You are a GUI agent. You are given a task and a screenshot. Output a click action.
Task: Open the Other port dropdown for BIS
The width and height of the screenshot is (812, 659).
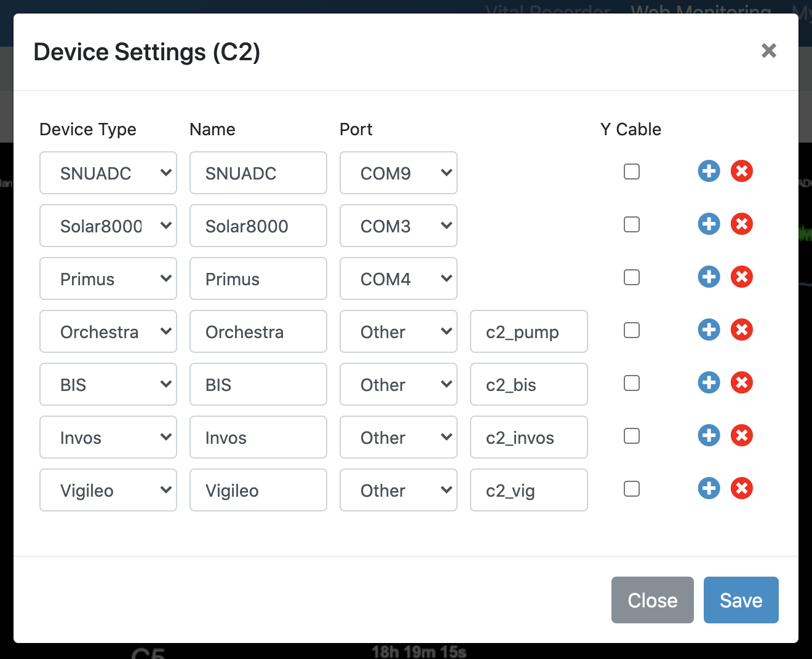(x=399, y=384)
